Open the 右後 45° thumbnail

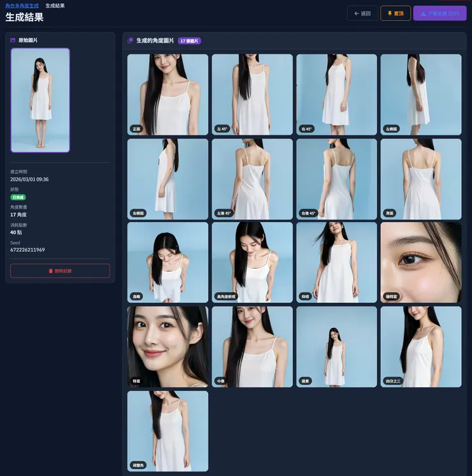(x=337, y=179)
